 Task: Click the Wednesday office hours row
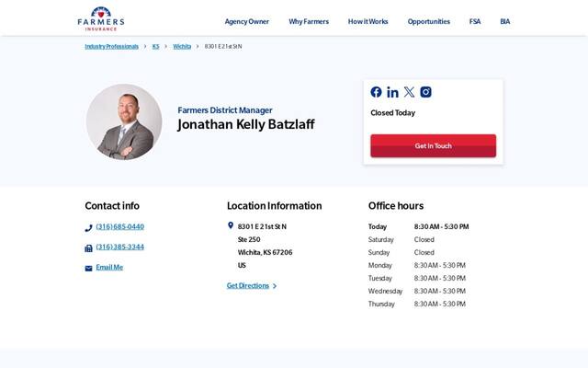coord(417,291)
